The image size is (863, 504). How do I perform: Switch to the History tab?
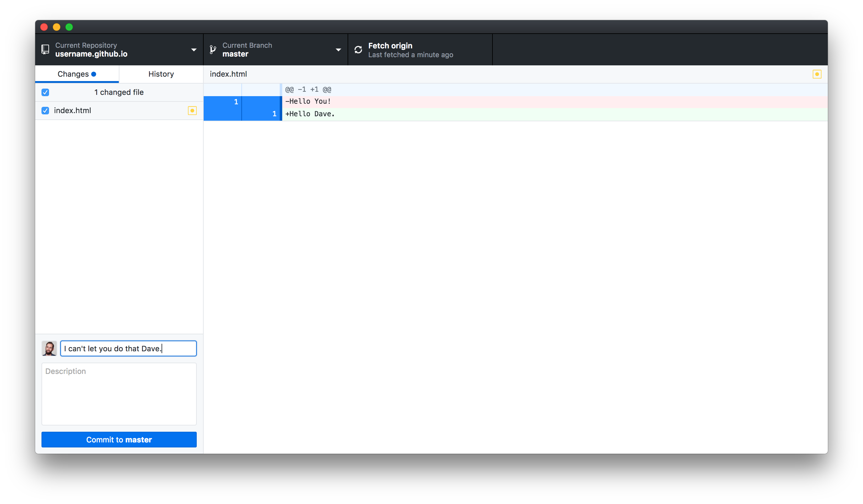coord(161,74)
